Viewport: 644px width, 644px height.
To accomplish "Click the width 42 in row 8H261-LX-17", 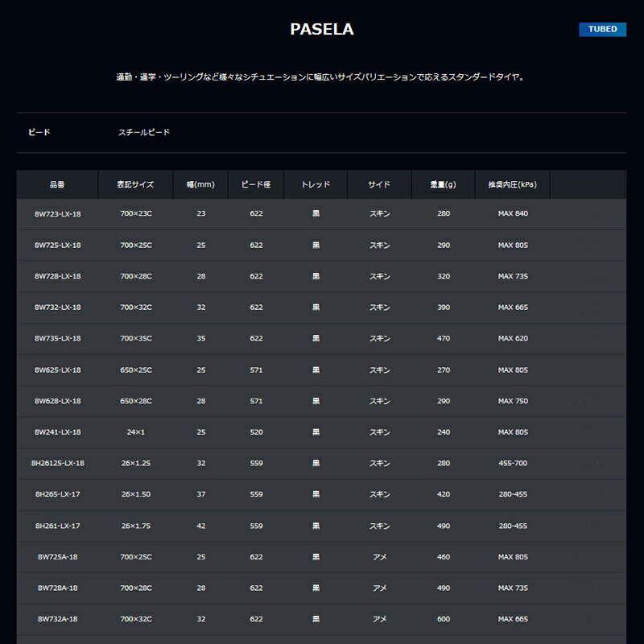I will [200, 526].
